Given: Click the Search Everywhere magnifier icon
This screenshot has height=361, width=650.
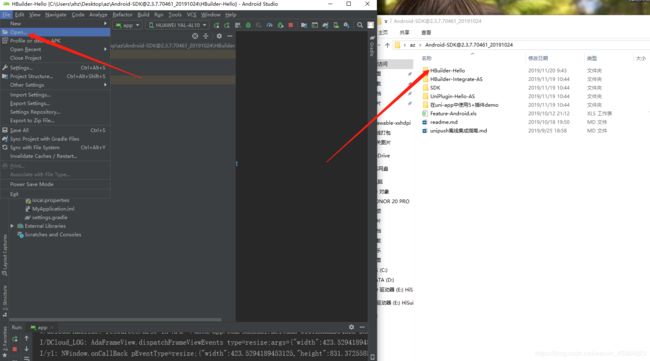Looking at the screenshot, I should coord(359,25).
